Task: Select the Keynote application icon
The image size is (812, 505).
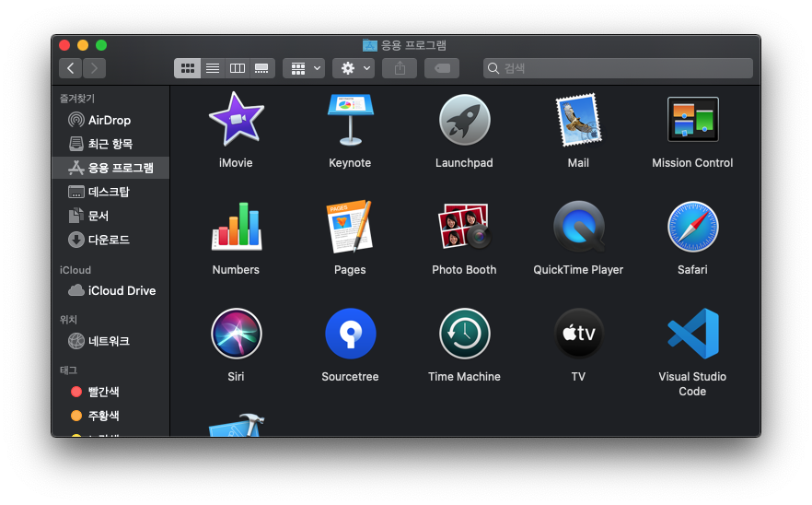Action: (350, 120)
